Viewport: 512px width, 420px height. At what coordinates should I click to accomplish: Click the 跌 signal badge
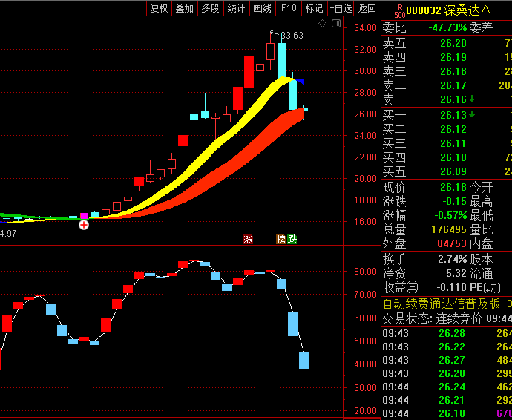coord(292,240)
